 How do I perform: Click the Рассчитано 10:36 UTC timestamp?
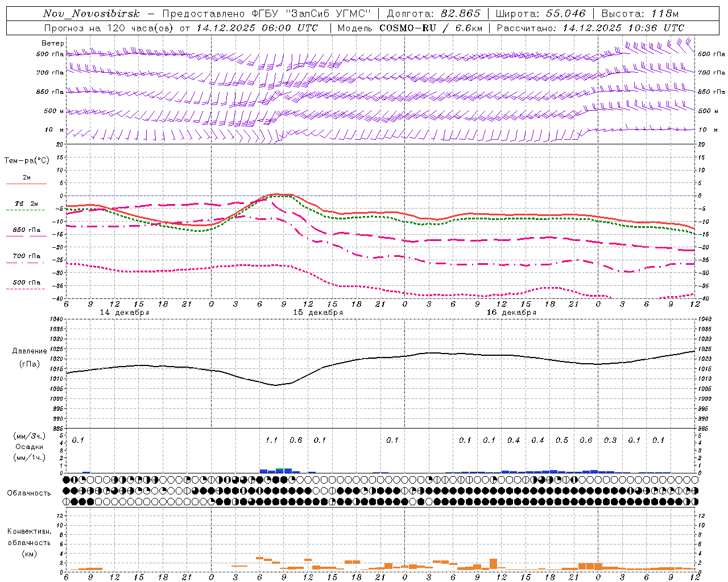tap(590, 28)
